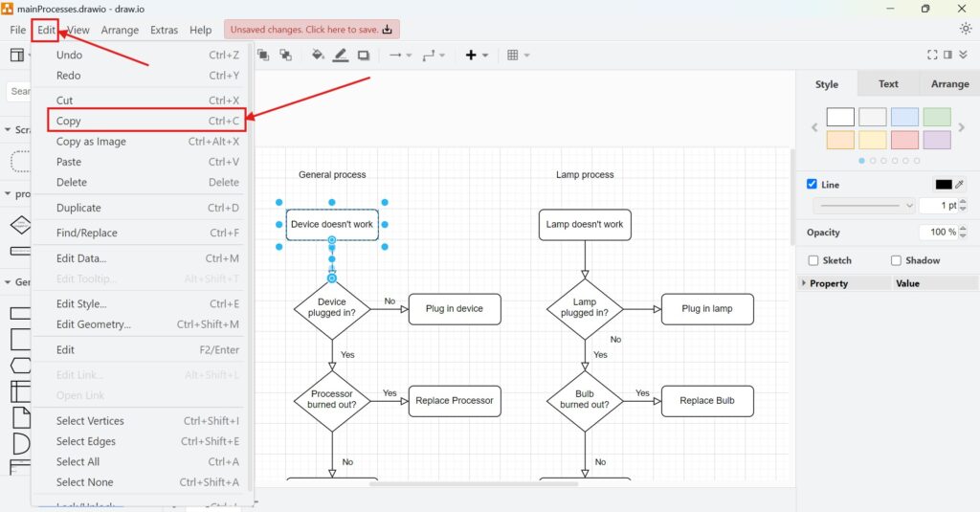Switch to the Arrange tab

(949, 84)
